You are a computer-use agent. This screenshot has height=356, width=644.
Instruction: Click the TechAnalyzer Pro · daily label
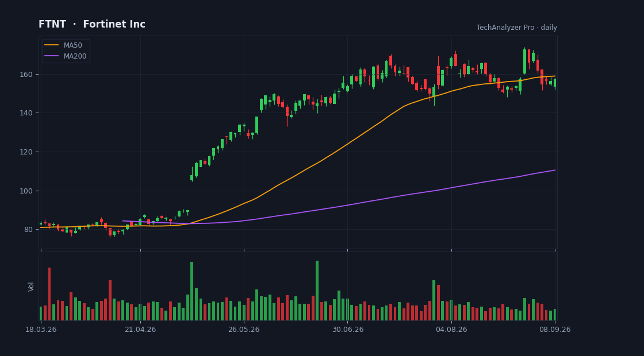tap(517, 28)
